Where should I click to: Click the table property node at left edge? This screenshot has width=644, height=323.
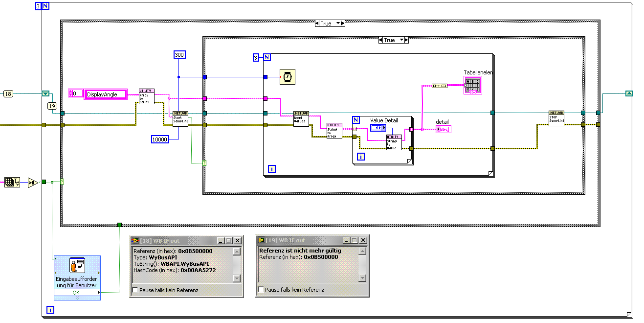[12, 183]
